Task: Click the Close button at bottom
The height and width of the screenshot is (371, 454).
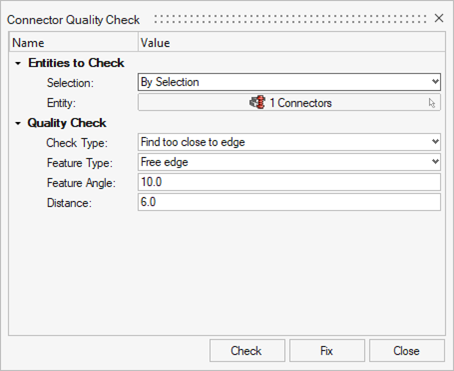Action: pyautogui.click(x=407, y=351)
